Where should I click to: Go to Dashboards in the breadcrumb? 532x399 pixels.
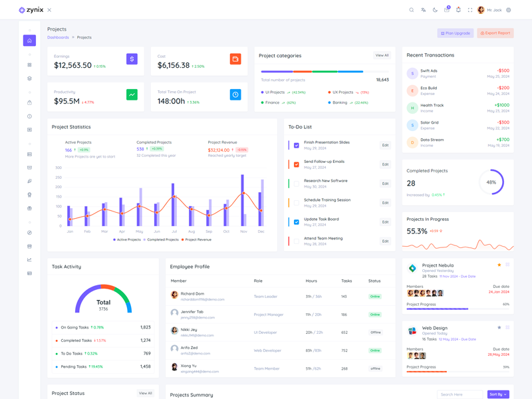point(58,37)
